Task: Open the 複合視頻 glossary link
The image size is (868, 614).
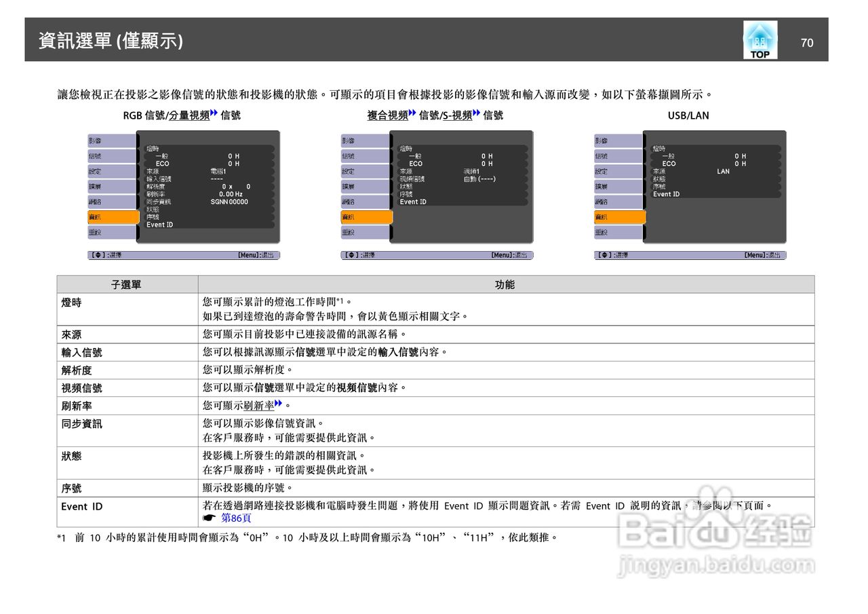Action: click(x=388, y=115)
